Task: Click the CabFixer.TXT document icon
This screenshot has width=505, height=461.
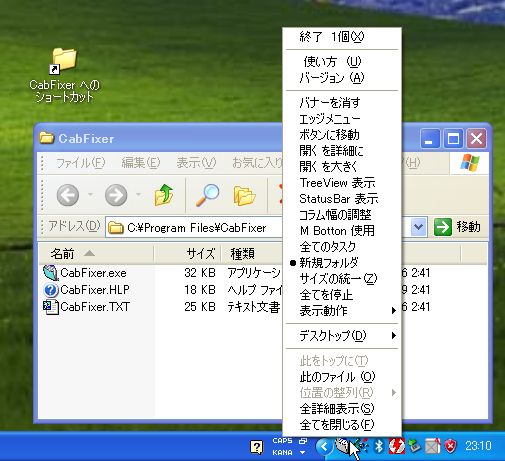Action: [x=51, y=307]
